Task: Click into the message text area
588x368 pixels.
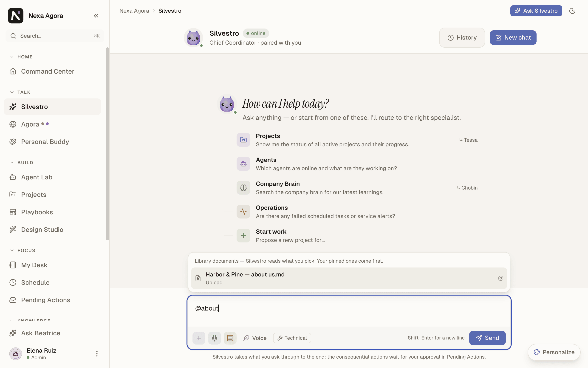Action: (x=349, y=311)
